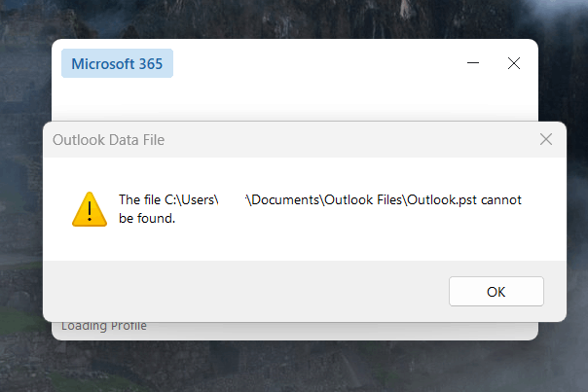Image resolution: width=588 pixels, height=392 pixels.
Task: Click the exclamation mark inside warning icon
Action: [x=90, y=211]
